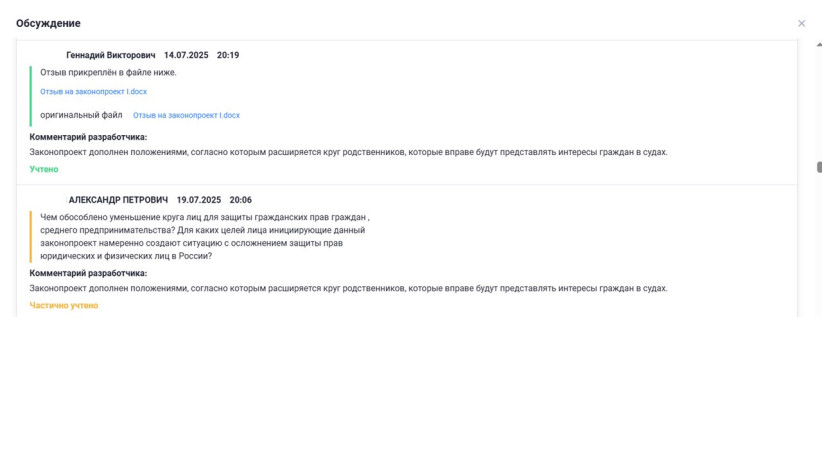Close the Обсуждение discussion panel

pyautogui.click(x=801, y=23)
